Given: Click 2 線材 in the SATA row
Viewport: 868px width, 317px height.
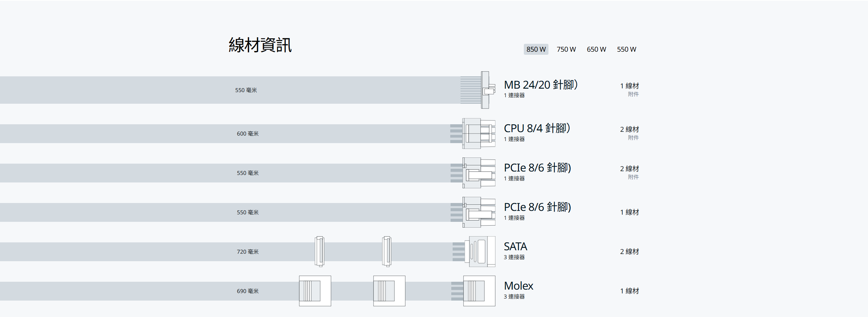Looking at the screenshot, I should tap(630, 252).
